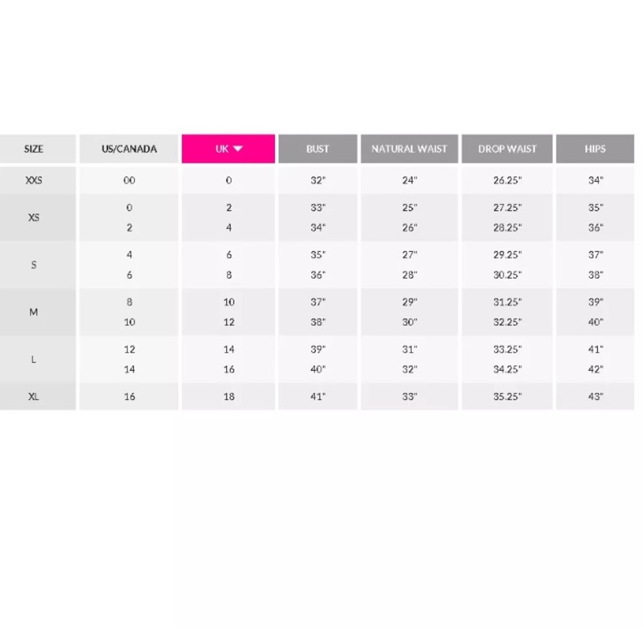Select the XXS size row label
The image size is (644, 644).
33,180
